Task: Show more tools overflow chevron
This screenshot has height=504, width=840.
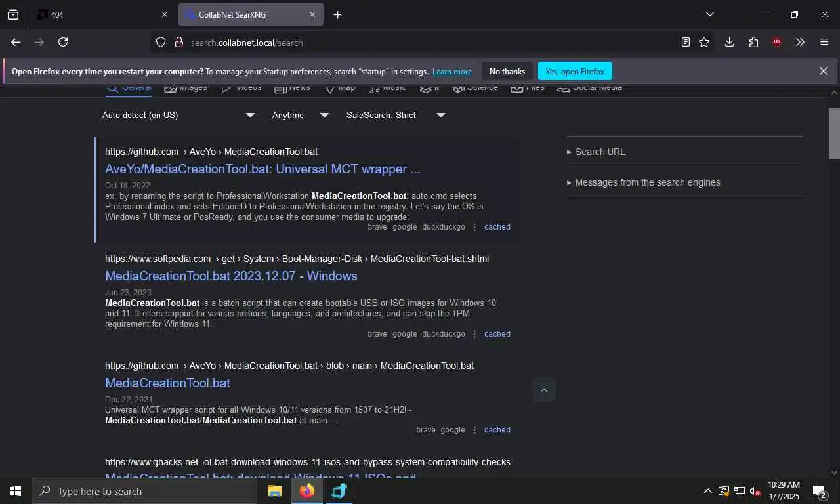Action: pos(800,42)
